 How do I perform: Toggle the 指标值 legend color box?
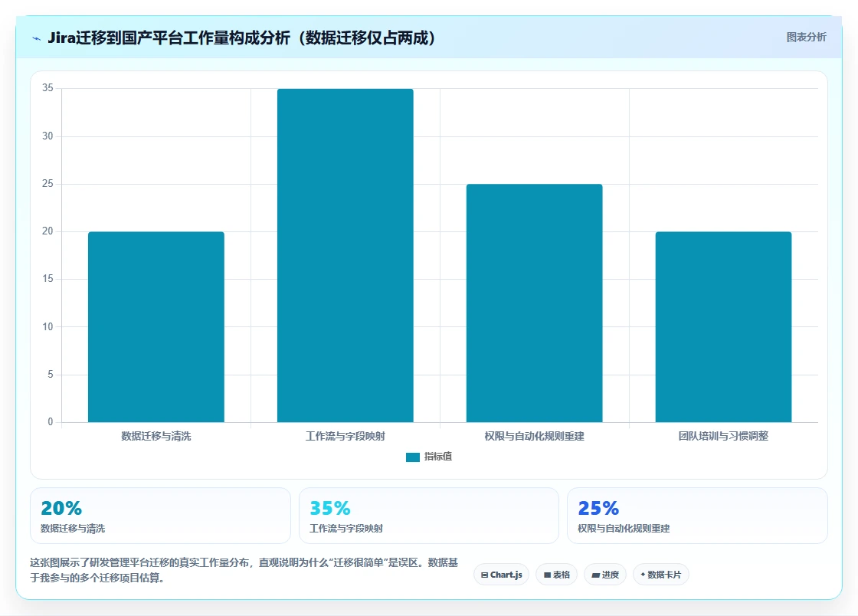coord(413,457)
